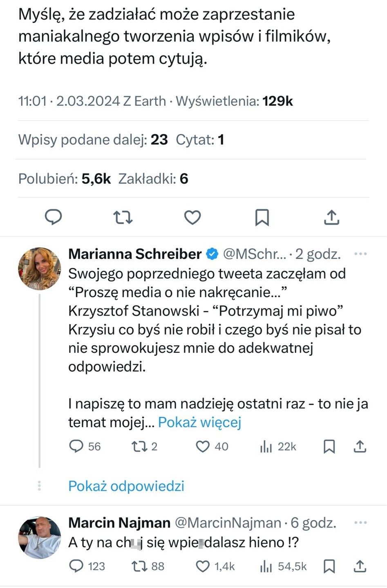This screenshot has width=387, height=588.
Task: Like the main post with heart icon
Action: pos(192,217)
